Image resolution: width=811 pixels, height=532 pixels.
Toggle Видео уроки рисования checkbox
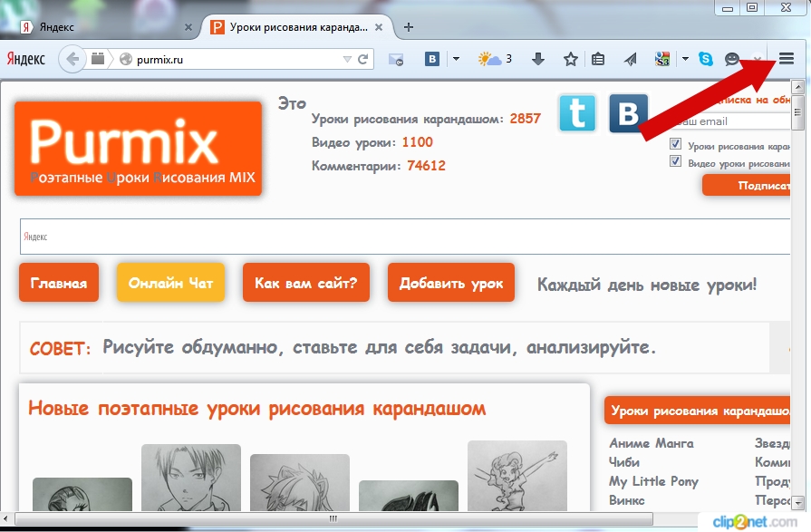[x=675, y=161]
